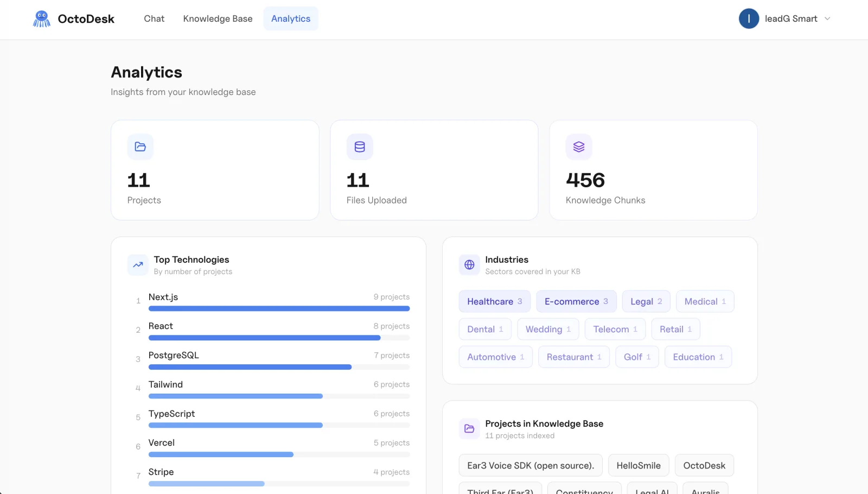This screenshot has height=494, width=868.
Task: Select the Telecom industry tag
Action: pyautogui.click(x=615, y=329)
